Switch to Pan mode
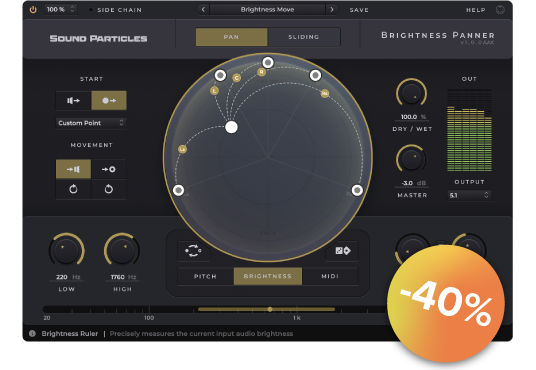Image resolution: width=536 pixels, height=370 pixels. pos(231,37)
